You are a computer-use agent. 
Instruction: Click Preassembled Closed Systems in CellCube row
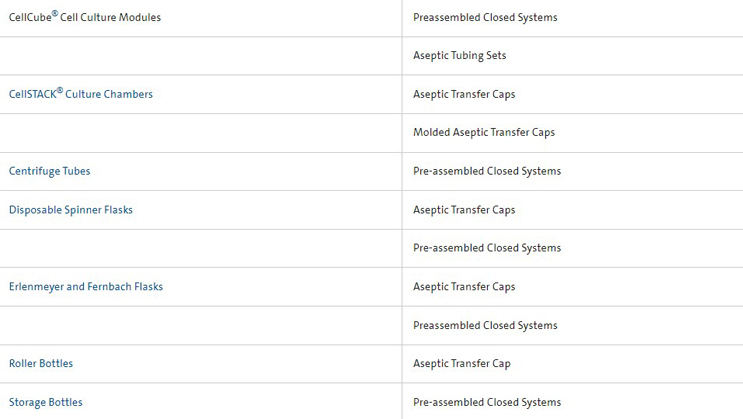tap(485, 18)
